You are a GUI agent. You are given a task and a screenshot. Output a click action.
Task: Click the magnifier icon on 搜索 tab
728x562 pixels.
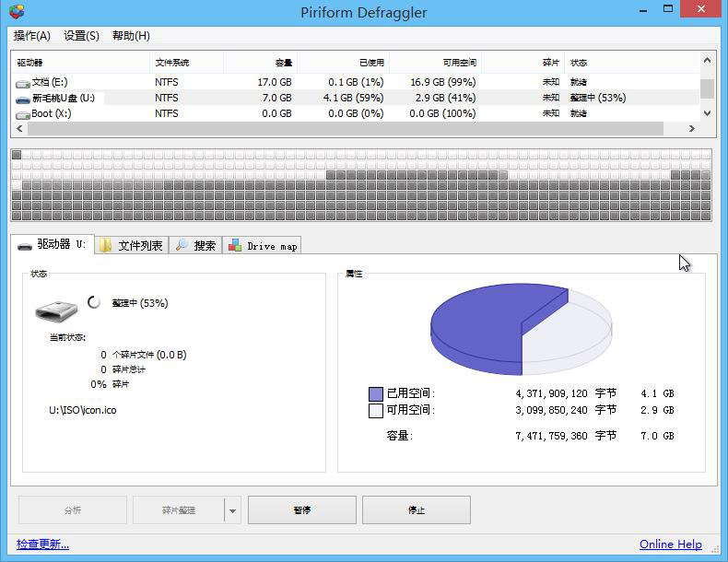click(181, 244)
